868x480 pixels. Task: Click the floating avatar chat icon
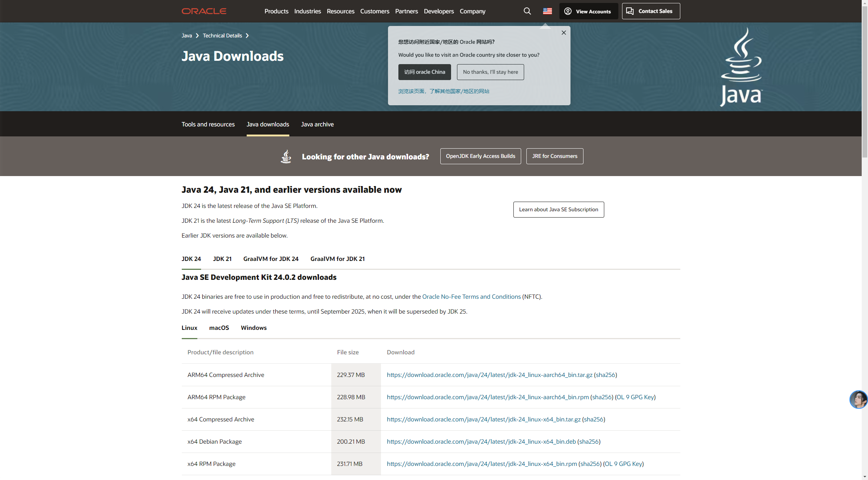pyautogui.click(x=858, y=400)
